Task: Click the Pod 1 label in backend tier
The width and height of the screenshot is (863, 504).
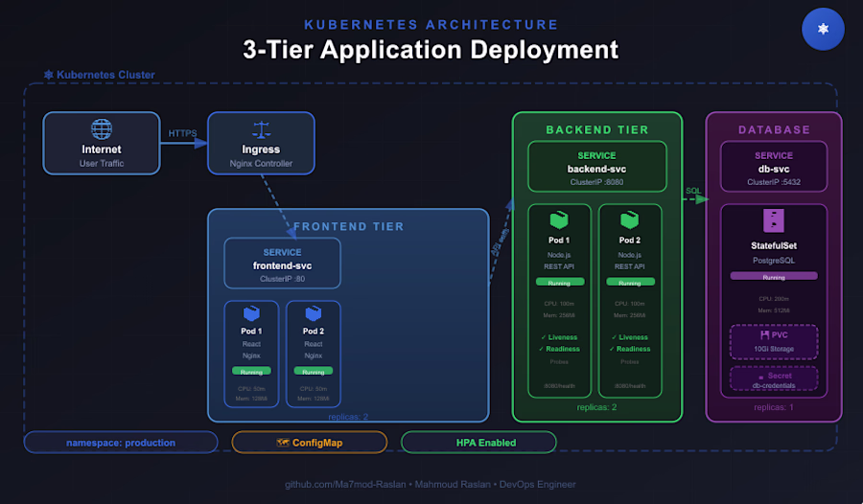Action: coord(559,241)
